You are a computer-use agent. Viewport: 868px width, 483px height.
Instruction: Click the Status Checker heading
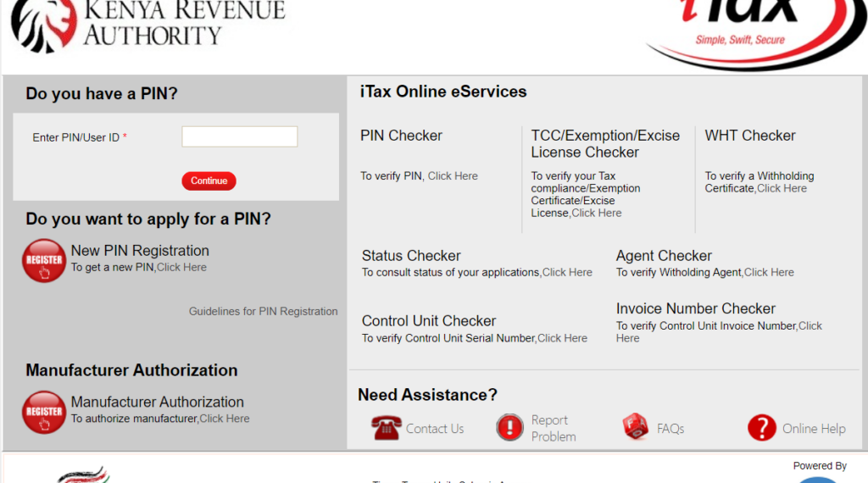tap(411, 256)
